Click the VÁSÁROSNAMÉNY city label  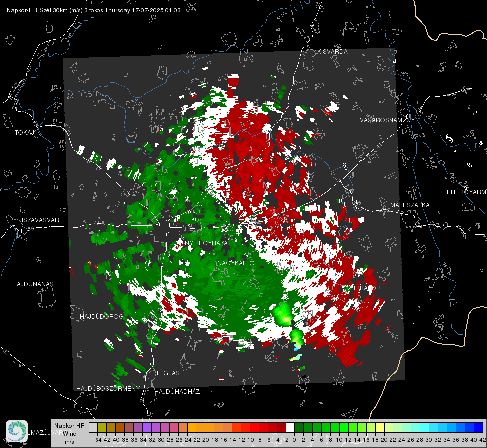[388, 120]
